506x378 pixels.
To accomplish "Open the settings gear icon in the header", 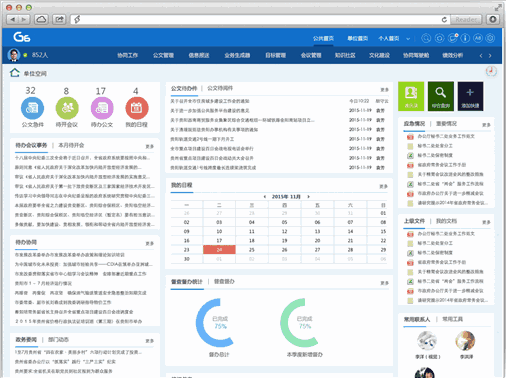I will 490,38.
